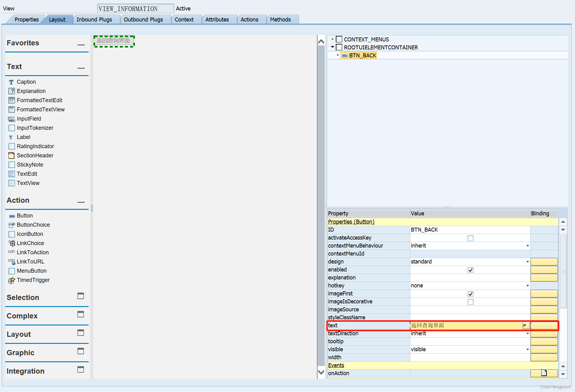The height and width of the screenshot is (392, 575).
Task: Click the preview pane scroll-down arrow
Action: coord(321,372)
